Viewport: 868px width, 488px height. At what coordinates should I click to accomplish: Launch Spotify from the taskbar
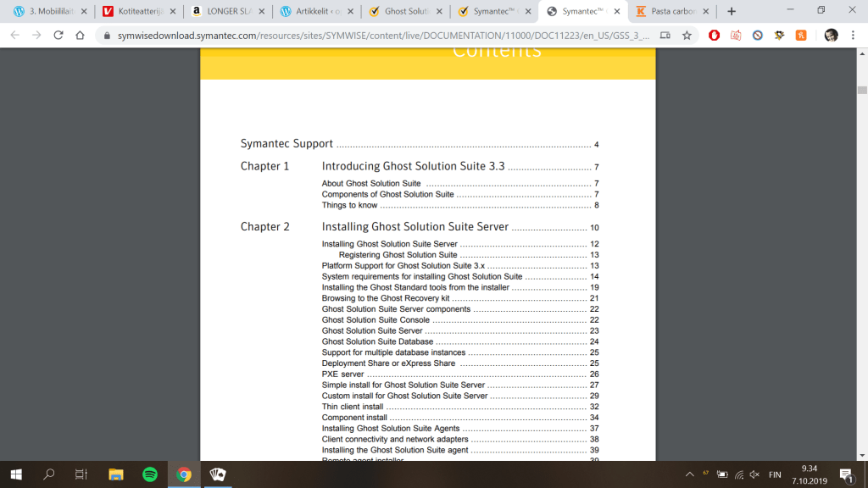[150, 474]
